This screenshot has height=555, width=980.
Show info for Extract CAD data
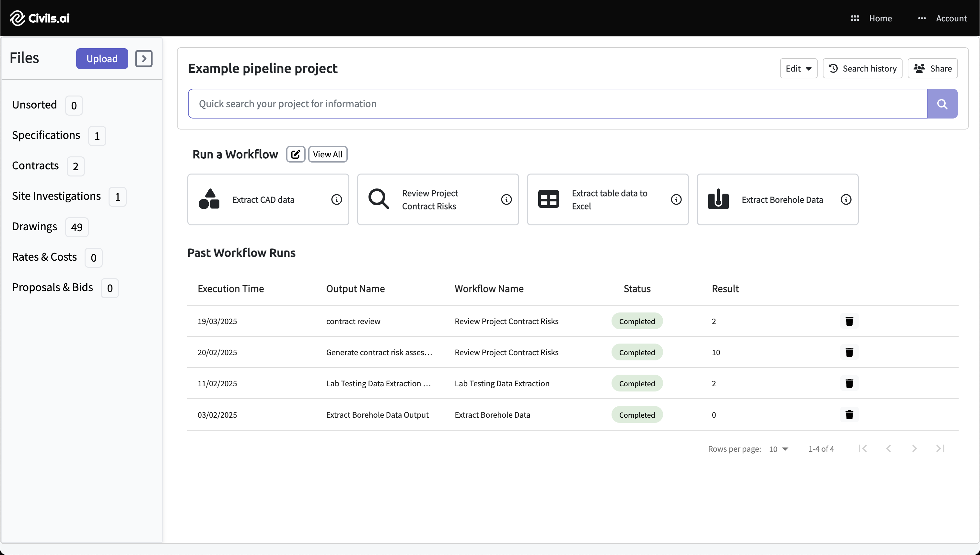336,199
